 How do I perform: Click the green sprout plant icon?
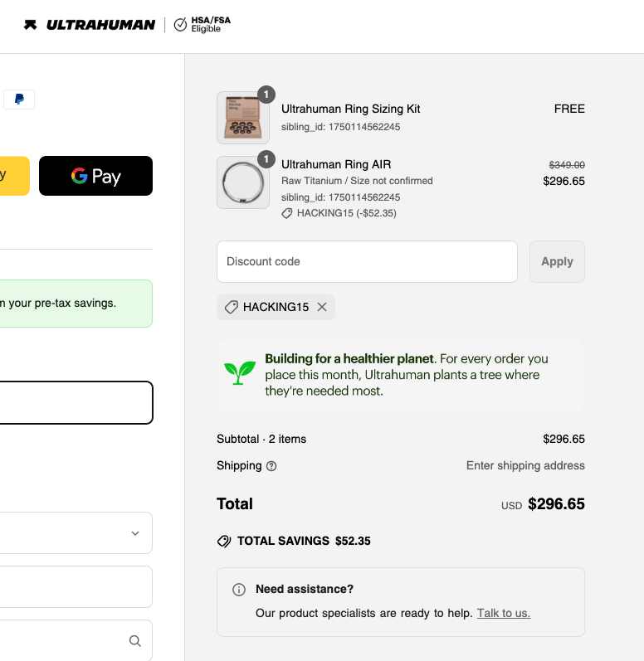[x=240, y=374]
